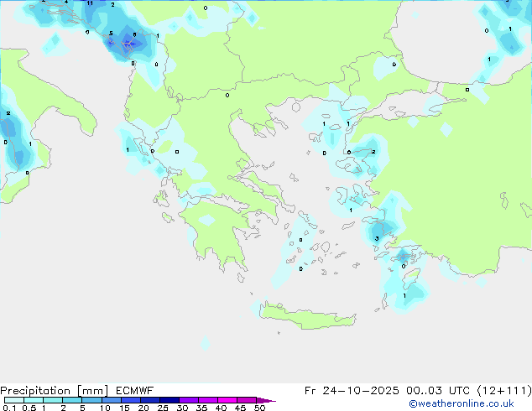This screenshot has width=532, height=411.
Task: Click the island of Crete on map
Action: (x=307, y=316)
